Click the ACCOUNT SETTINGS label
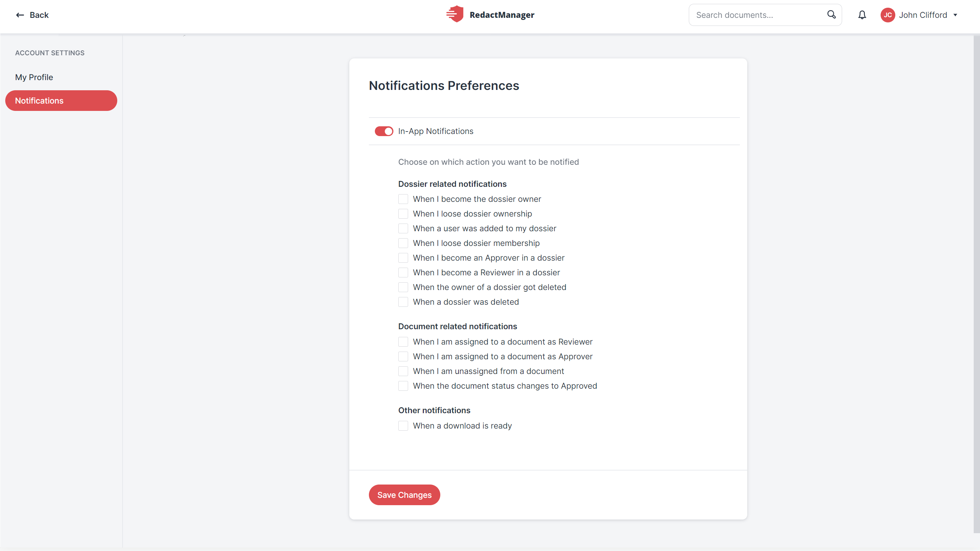The height and width of the screenshot is (551, 980). tap(50, 53)
